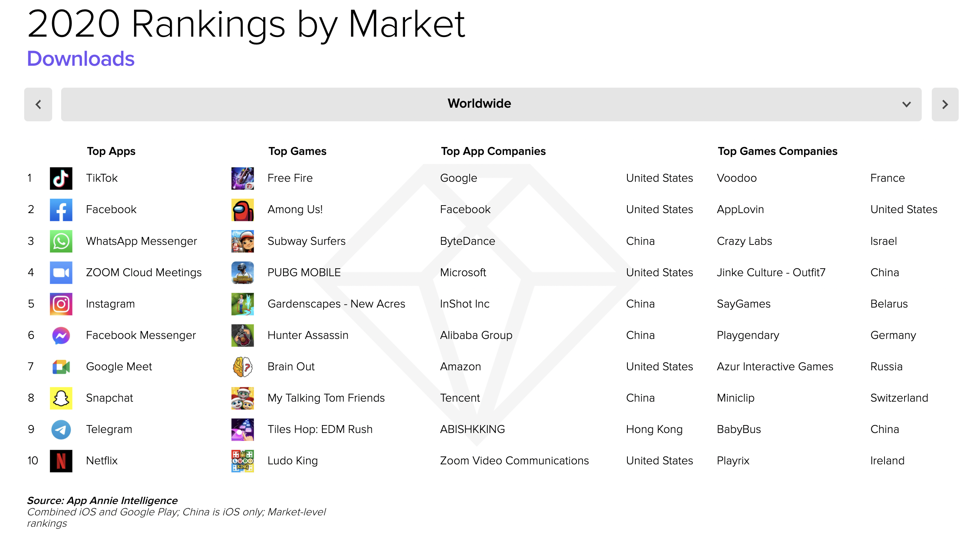Click the Netflix app icon

click(61, 461)
